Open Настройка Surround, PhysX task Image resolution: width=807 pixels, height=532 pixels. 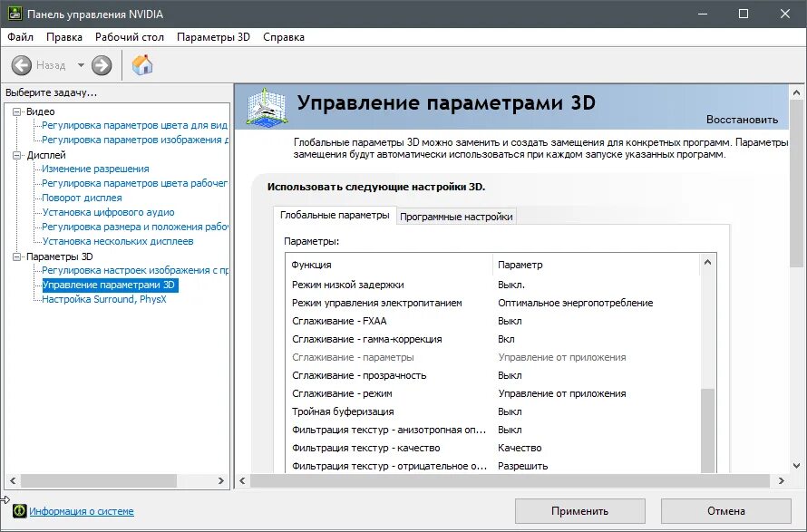tap(104, 299)
